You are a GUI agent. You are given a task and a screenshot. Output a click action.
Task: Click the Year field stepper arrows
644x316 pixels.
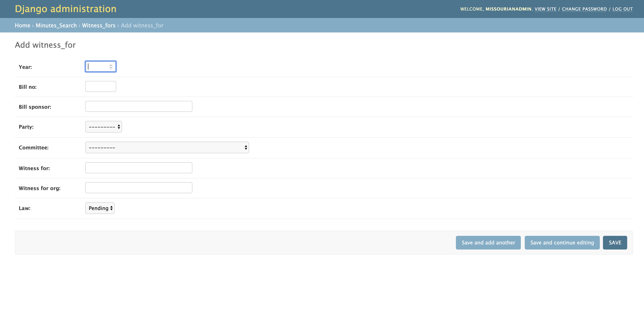(111, 66)
